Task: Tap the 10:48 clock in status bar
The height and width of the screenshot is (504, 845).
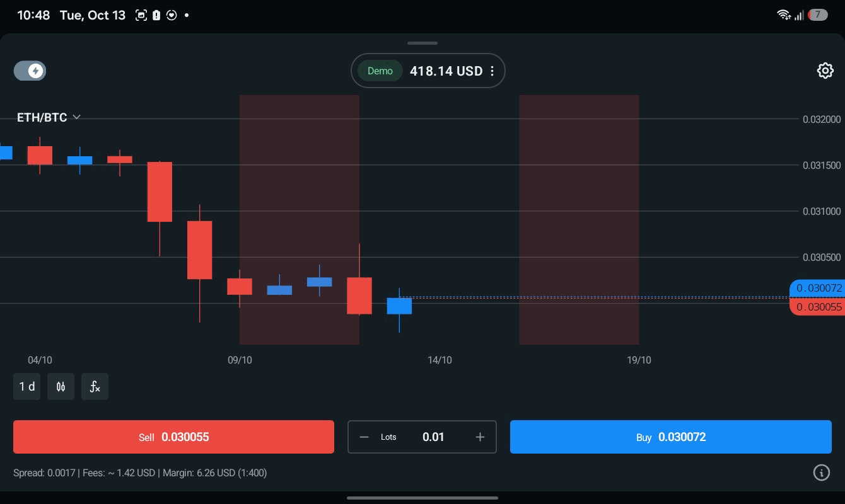Action: (x=33, y=15)
